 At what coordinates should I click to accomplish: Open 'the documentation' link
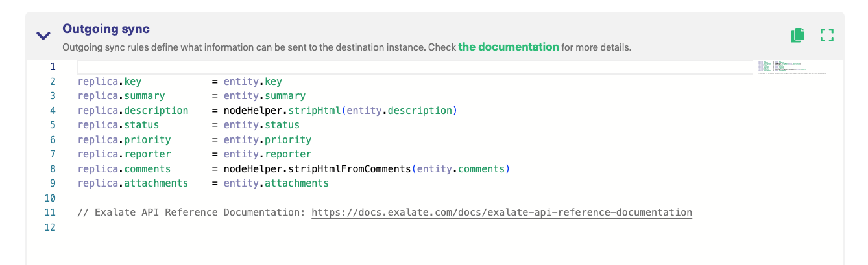509,47
